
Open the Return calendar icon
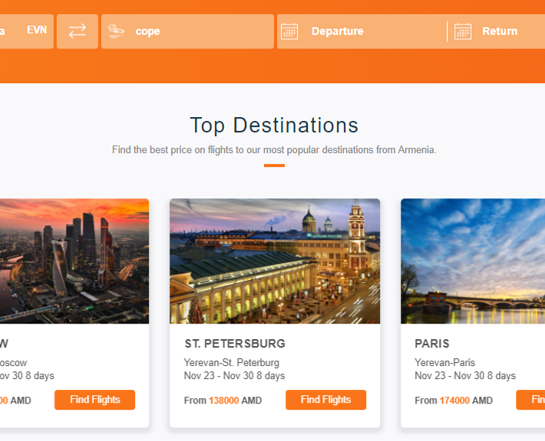pyautogui.click(x=463, y=32)
